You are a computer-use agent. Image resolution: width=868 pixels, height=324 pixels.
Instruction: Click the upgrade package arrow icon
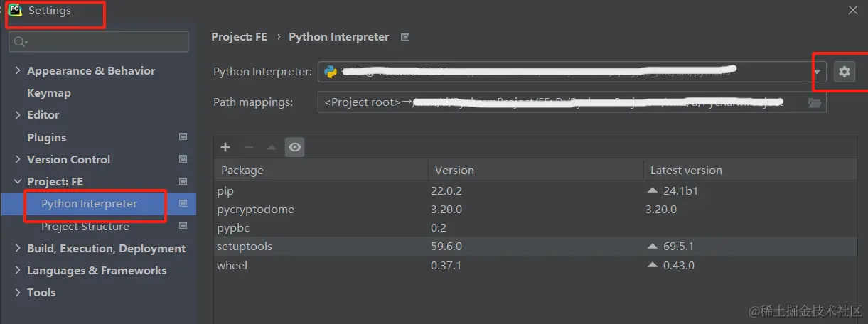point(271,147)
